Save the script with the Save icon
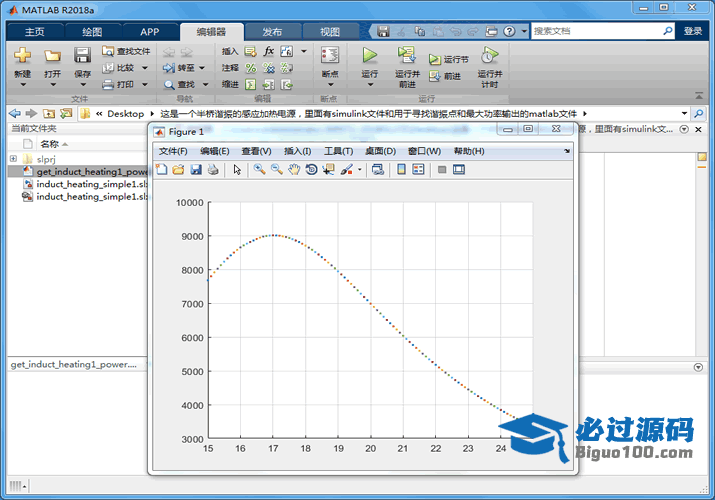 click(83, 56)
